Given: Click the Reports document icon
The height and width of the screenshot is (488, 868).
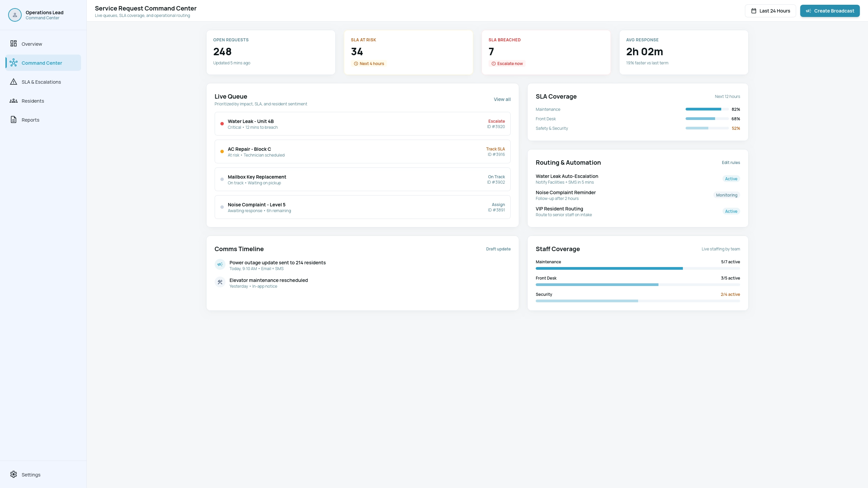Looking at the screenshot, I should tap(14, 120).
